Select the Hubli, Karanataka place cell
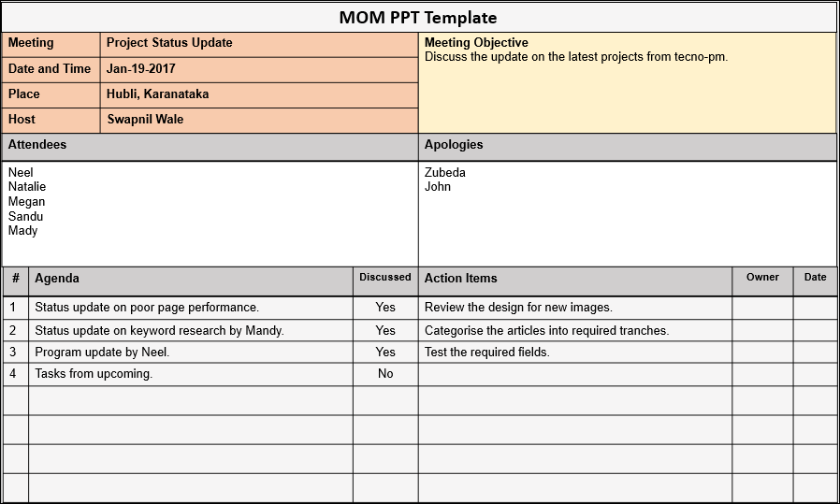This screenshot has height=504, width=840. (157, 94)
